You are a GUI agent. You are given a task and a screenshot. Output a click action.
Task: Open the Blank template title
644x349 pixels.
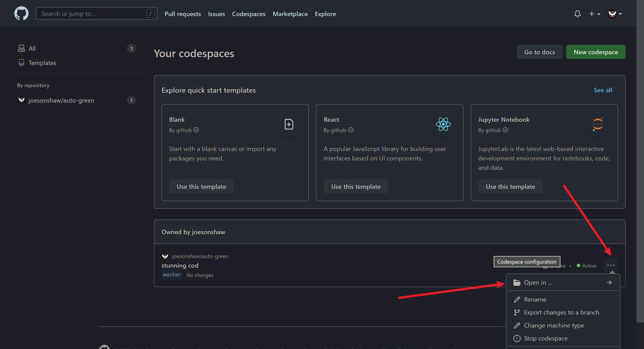tap(177, 119)
